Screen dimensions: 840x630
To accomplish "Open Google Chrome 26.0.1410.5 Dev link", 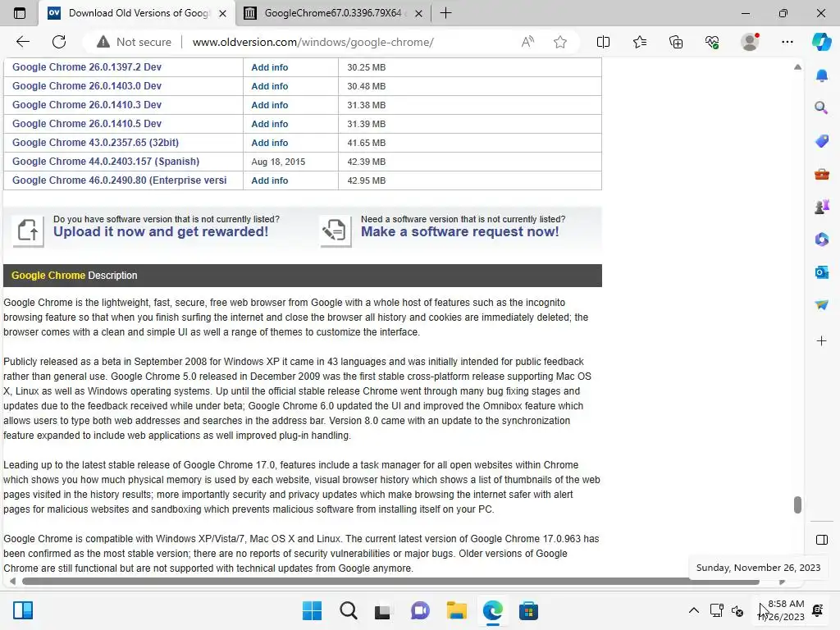I will click(x=87, y=123).
